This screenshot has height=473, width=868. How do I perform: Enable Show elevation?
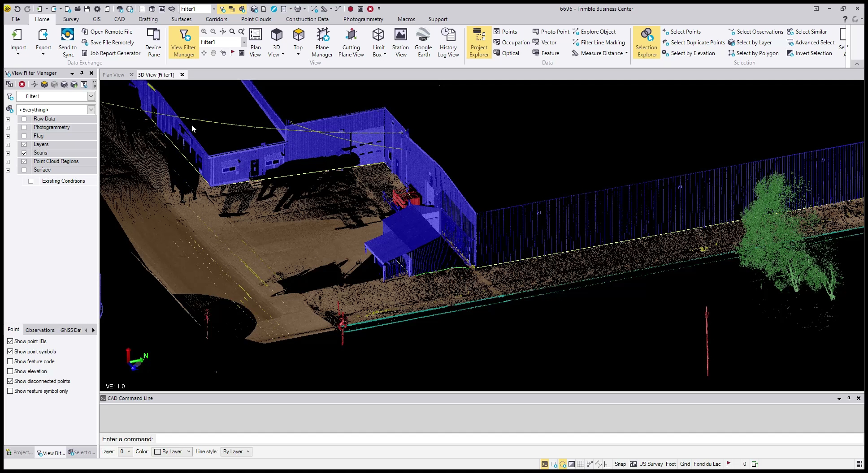pos(10,371)
